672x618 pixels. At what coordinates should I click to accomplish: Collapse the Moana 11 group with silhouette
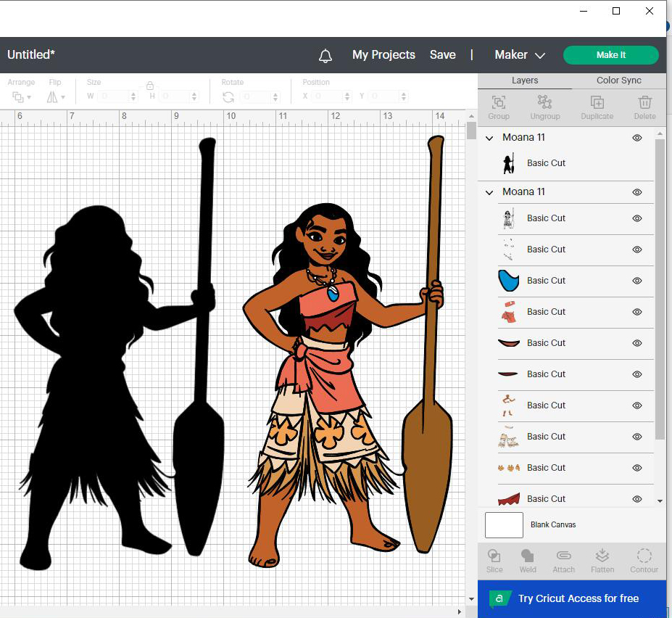click(x=489, y=138)
